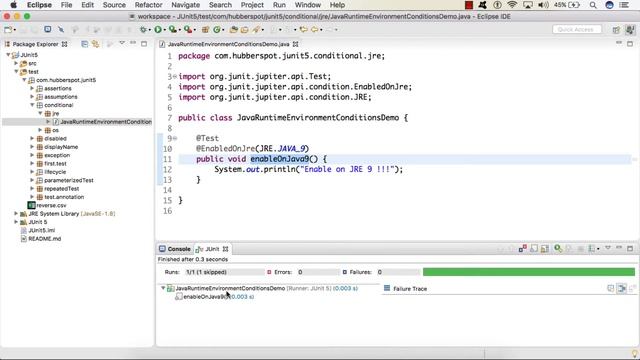The image size is (640, 360).
Task: Open the Apple menu
Action: (13, 5)
